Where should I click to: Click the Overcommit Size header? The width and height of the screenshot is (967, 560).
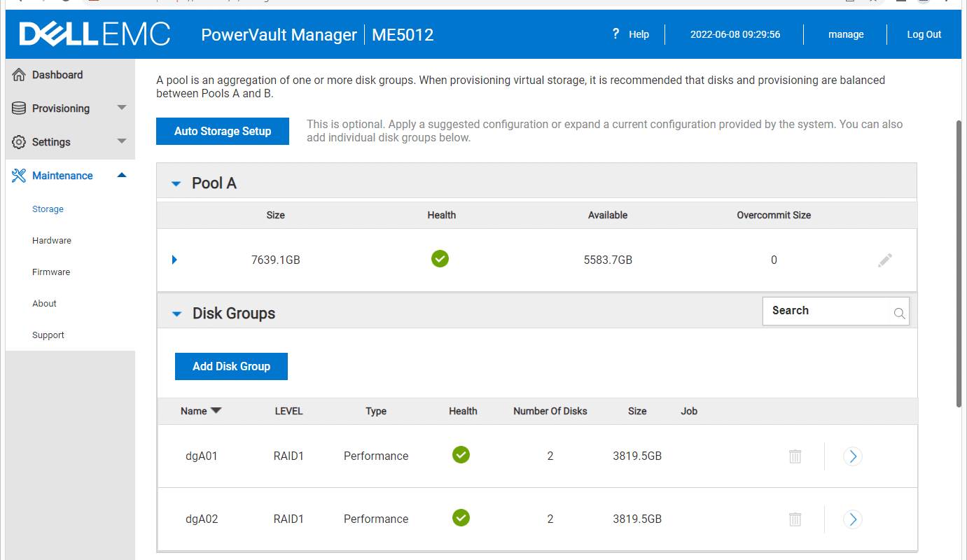[774, 215]
